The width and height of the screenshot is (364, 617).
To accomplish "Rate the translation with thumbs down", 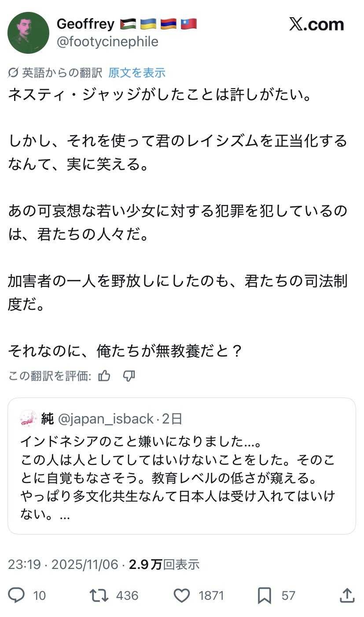I will [129, 376].
